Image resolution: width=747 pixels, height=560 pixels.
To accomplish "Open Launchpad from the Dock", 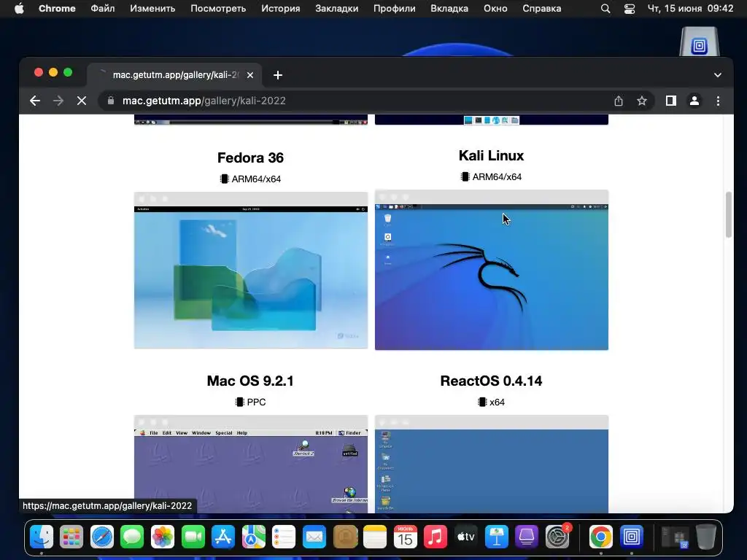I will pyautogui.click(x=71, y=537).
